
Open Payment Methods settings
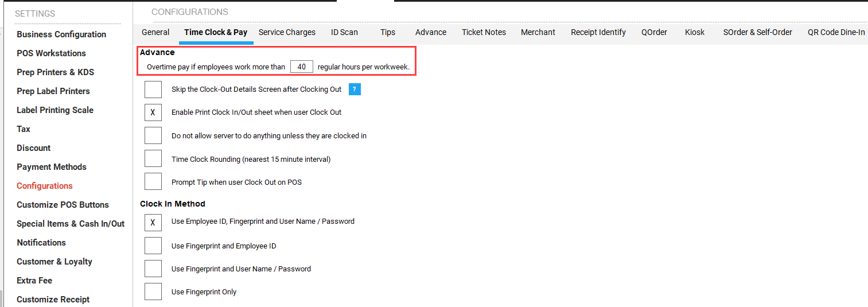click(52, 167)
